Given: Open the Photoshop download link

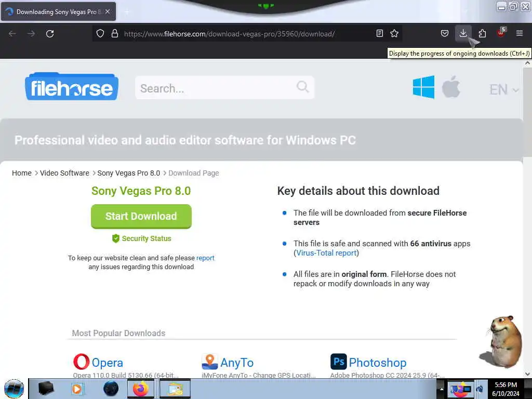Looking at the screenshot, I should click(378, 363).
